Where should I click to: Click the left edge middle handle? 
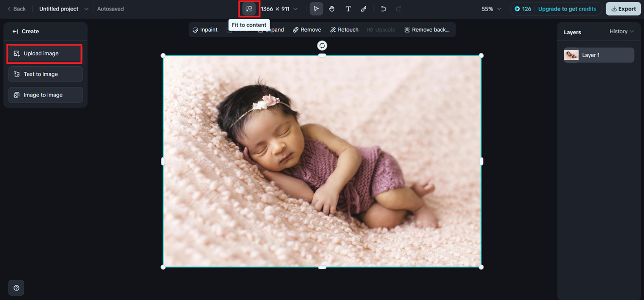click(x=163, y=161)
